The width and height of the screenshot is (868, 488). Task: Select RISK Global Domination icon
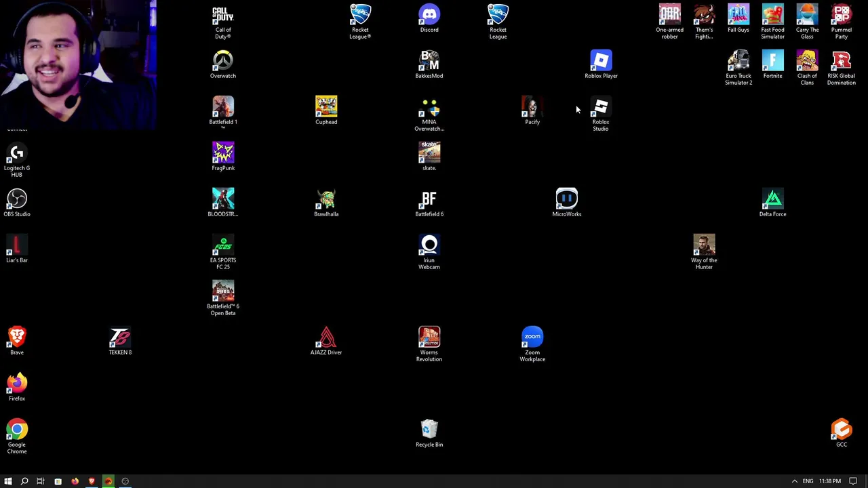pyautogui.click(x=842, y=68)
